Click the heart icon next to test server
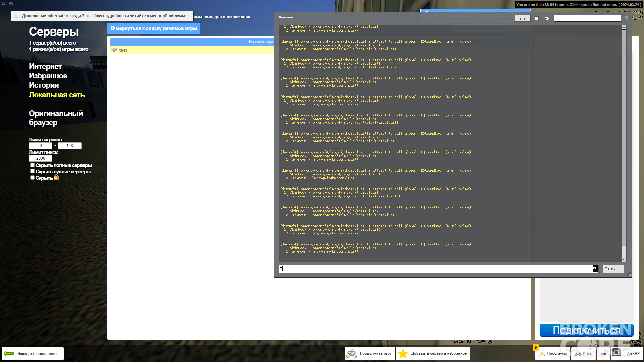644x362 pixels. point(114,50)
